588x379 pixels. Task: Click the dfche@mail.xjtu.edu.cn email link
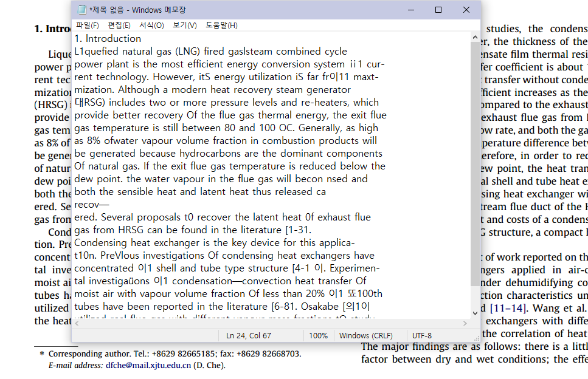click(148, 366)
